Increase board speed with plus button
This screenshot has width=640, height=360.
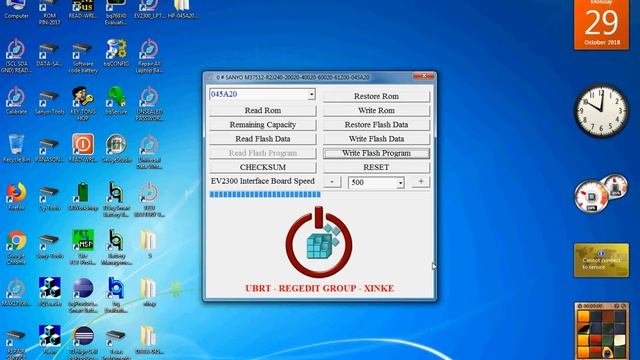coord(421,182)
